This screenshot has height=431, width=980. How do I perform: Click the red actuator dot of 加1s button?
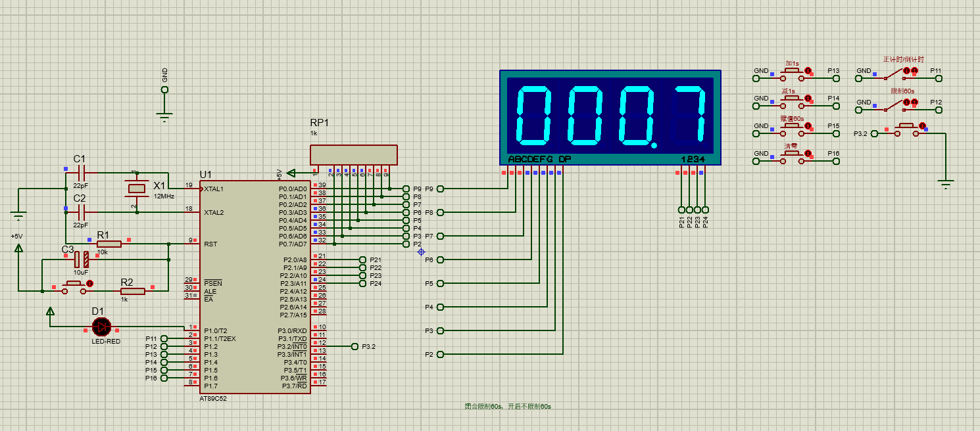[808, 70]
